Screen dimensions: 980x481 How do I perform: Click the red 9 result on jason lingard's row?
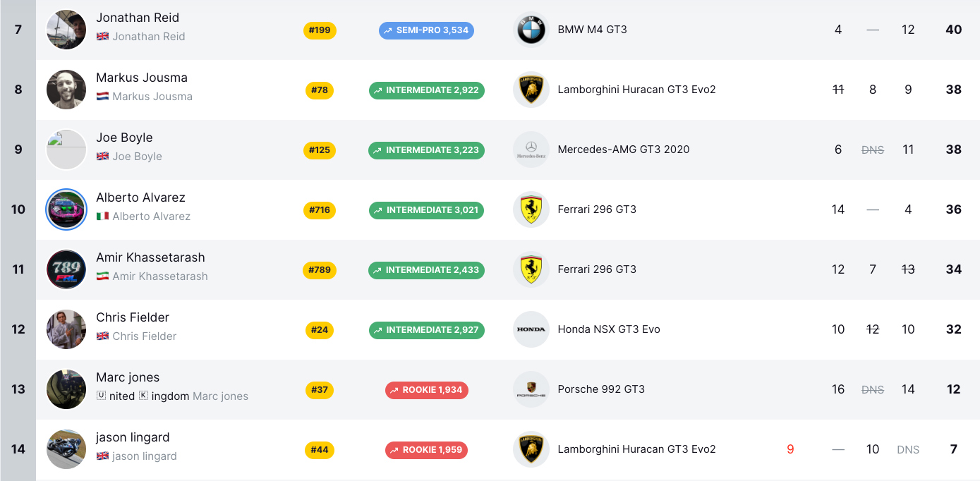point(790,449)
